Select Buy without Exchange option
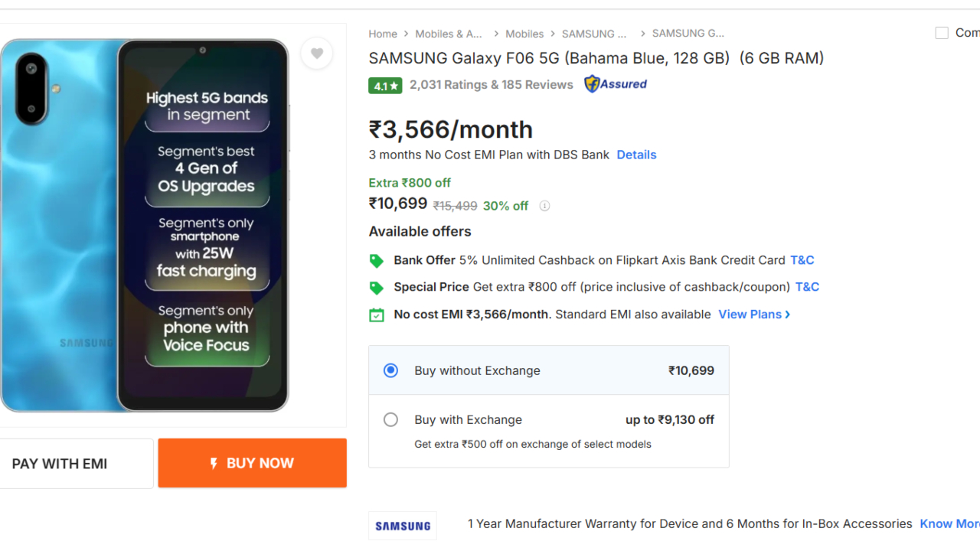This screenshot has width=980, height=551. click(x=391, y=370)
